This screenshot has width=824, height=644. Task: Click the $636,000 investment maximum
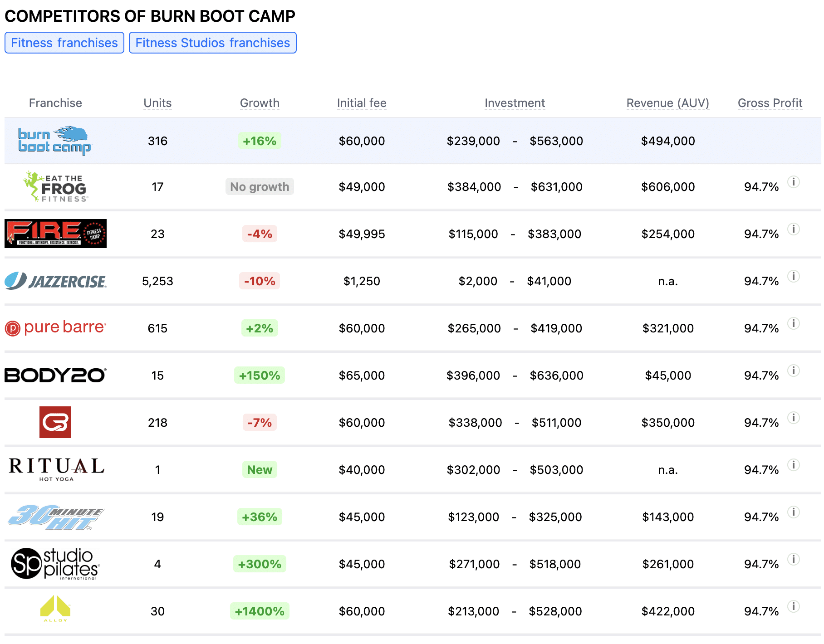tap(557, 376)
